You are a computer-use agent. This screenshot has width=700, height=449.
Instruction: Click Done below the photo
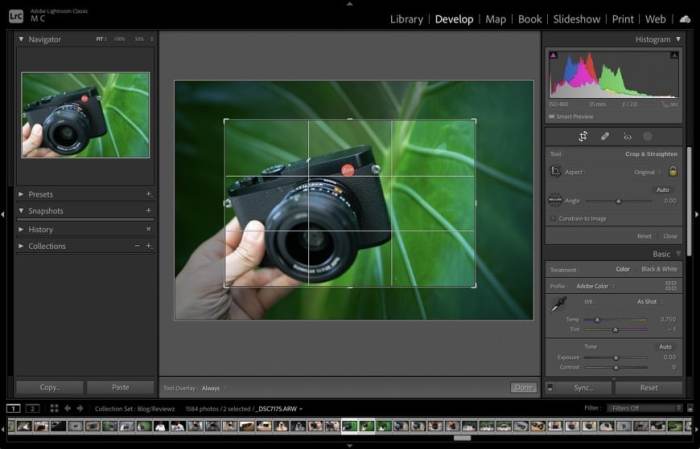(x=523, y=387)
